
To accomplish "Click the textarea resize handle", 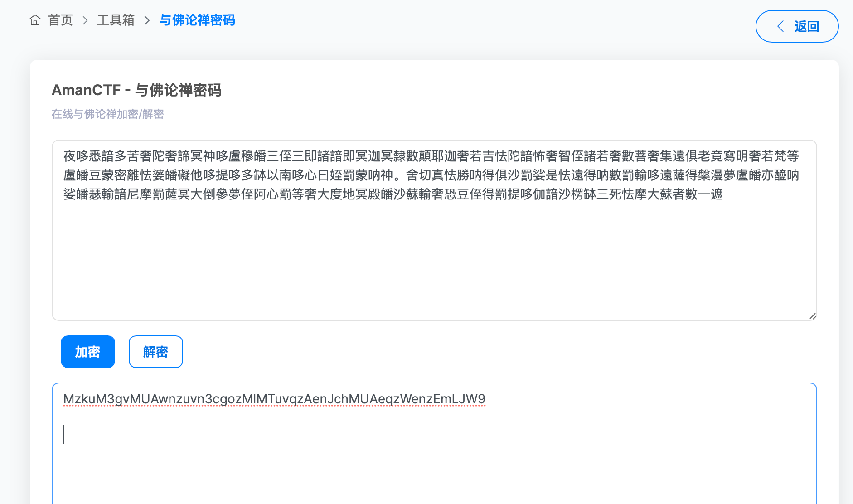I will click(813, 316).
